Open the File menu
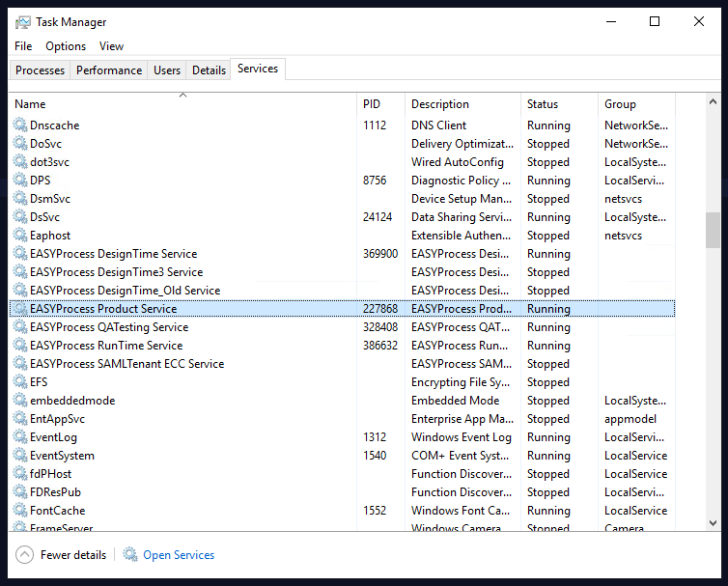The width and height of the screenshot is (728, 586). [23, 46]
